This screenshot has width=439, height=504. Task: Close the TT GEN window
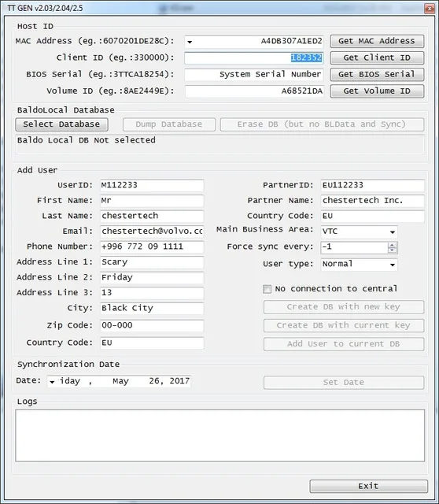click(x=430, y=9)
